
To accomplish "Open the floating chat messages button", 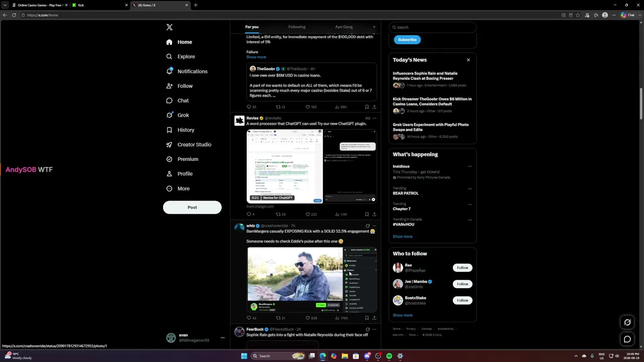I will pos(627,339).
